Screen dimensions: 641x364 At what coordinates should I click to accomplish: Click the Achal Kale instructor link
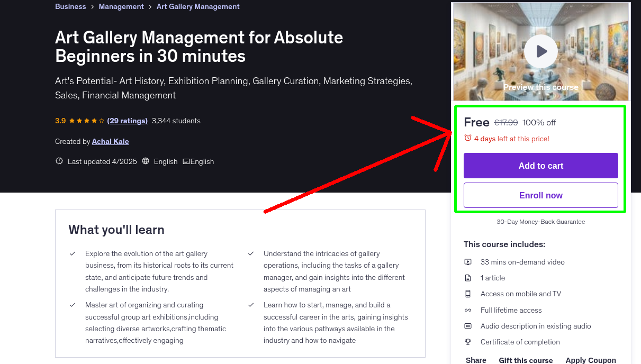coord(110,141)
